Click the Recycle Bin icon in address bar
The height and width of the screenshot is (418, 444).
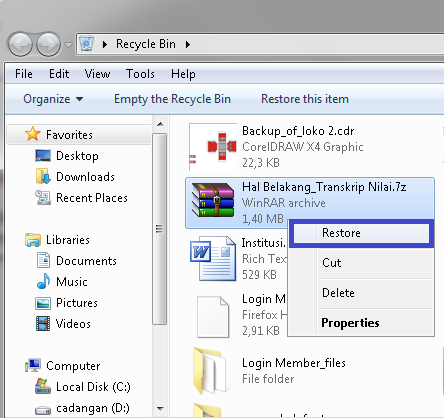point(87,44)
